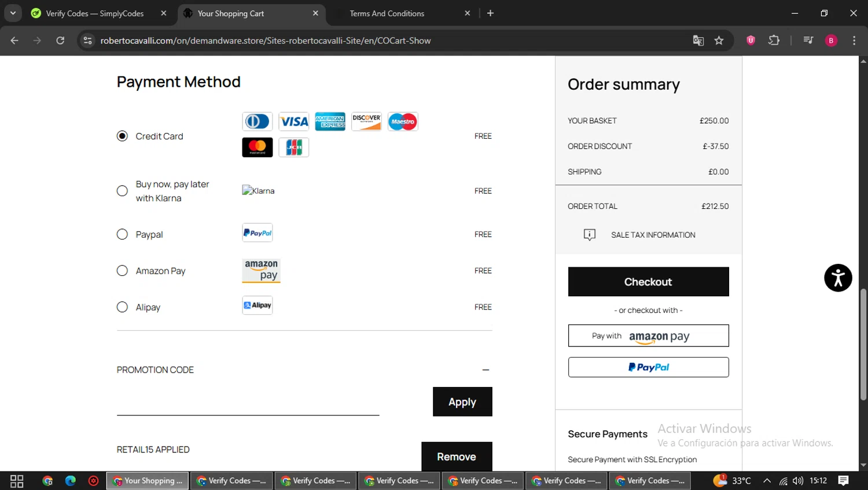The height and width of the screenshot is (490, 868).
Task: Collapse the Promotion Code section
Action: point(486,370)
